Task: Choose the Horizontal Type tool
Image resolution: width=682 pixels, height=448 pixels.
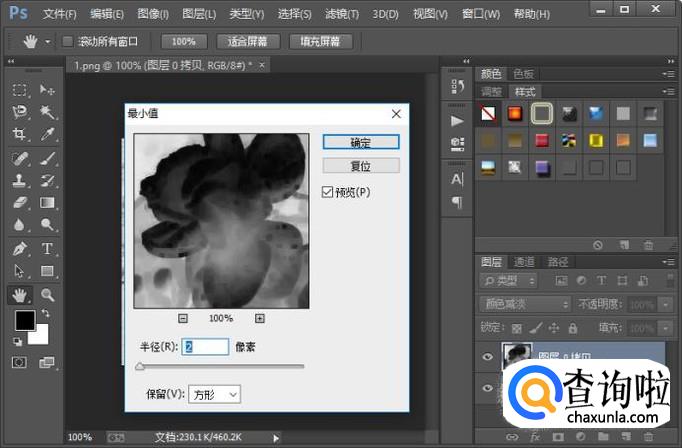Action: click(x=47, y=248)
